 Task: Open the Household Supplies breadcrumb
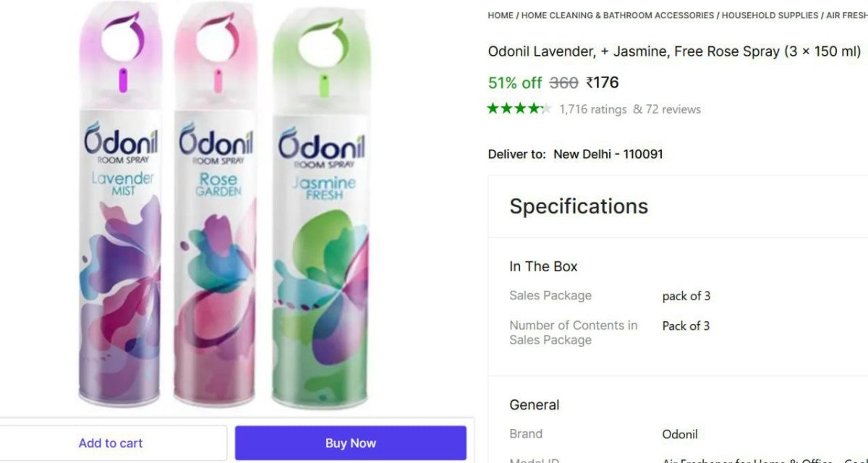click(x=770, y=14)
